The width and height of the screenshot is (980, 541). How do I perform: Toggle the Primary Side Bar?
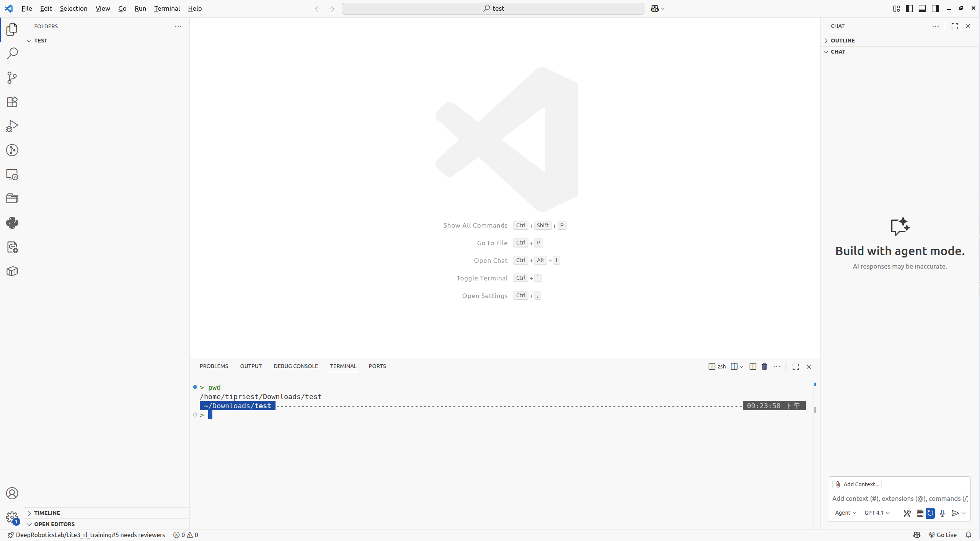click(x=909, y=8)
